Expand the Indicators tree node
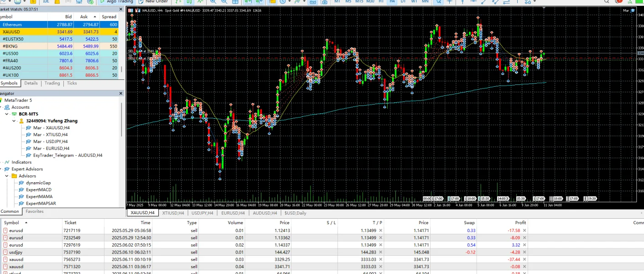This screenshot has width=644, height=274. pyautogui.click(x=2, y=162)
